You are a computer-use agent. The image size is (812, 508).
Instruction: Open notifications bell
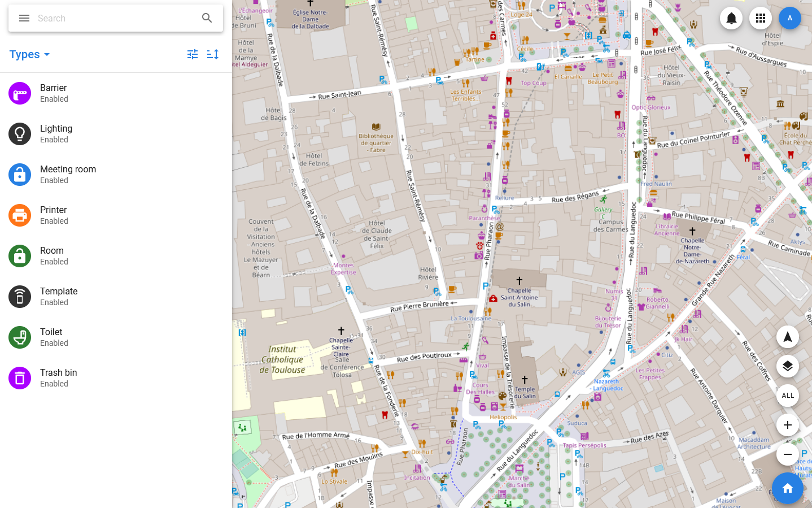731,18
